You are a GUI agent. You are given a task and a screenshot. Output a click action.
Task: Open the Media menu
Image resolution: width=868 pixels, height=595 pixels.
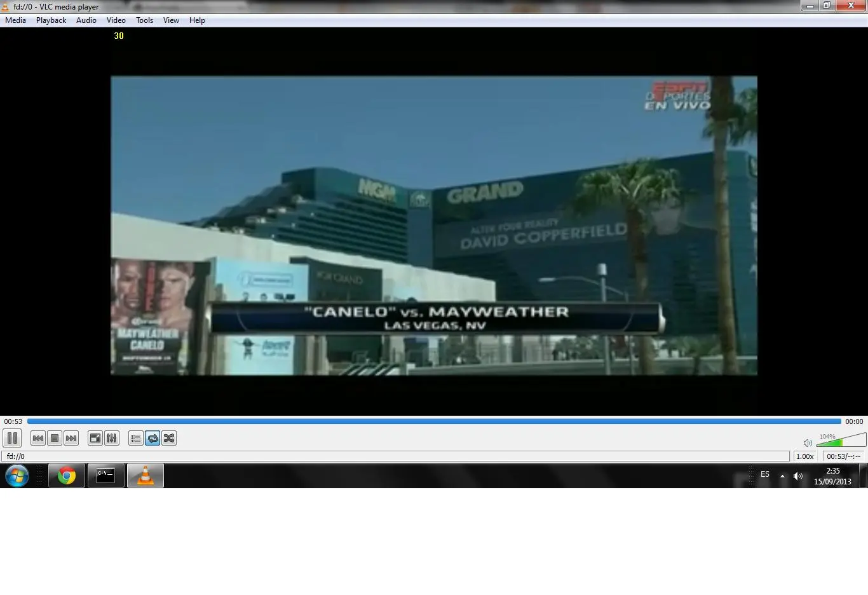[15, 20]
